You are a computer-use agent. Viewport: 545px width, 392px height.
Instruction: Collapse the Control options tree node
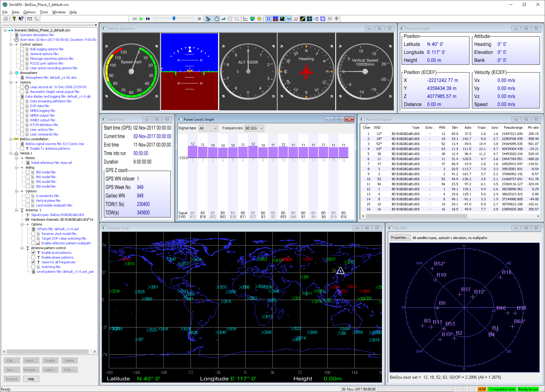point(11,44)
